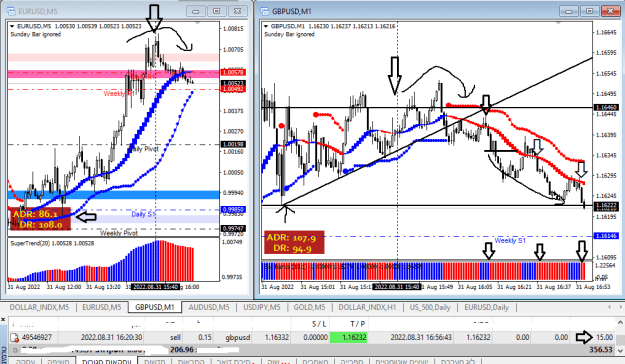Switch to the EURUSD,M5 chart tab
Viewport: 625px width, 364px height.
tap(101, 307)
